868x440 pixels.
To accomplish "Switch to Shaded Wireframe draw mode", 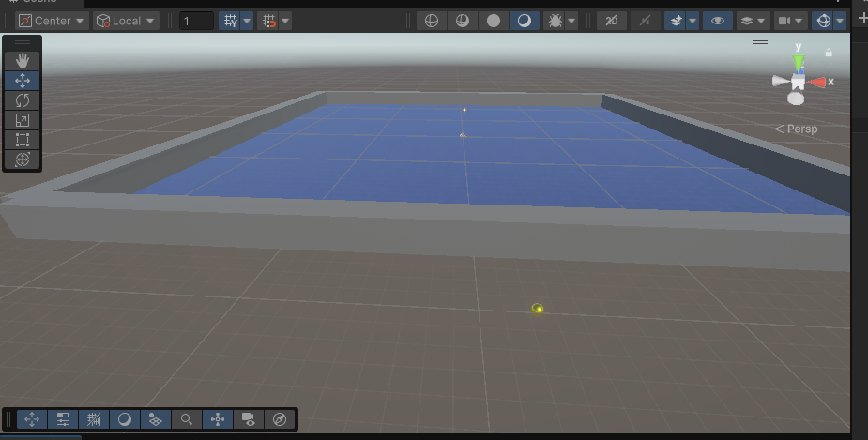I will coord(463,21).
